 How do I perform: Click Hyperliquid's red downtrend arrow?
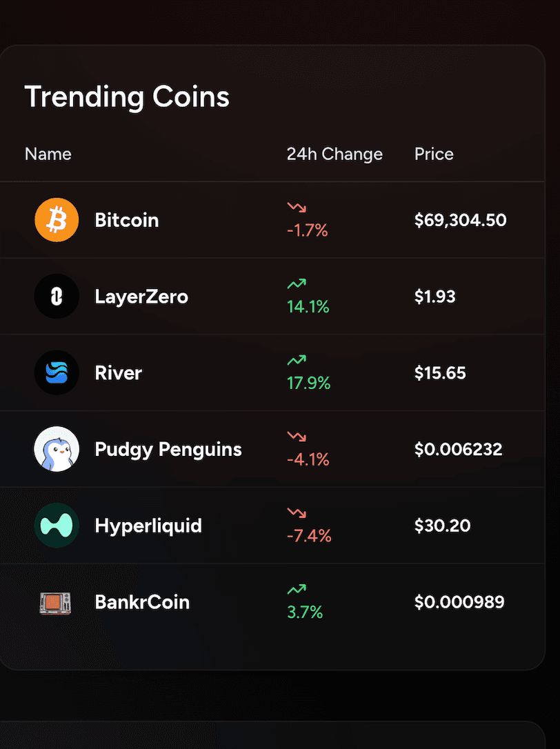pos(297,513)
